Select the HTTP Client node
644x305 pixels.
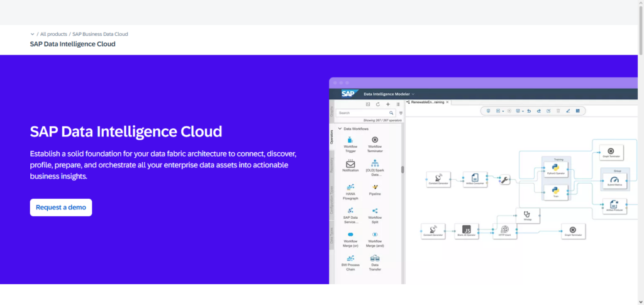(505, 231)
